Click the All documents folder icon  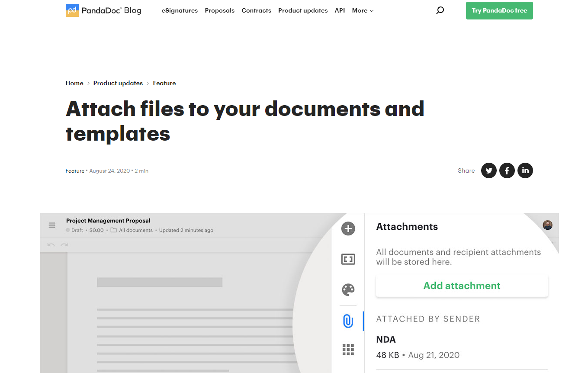[x=113, y=230]
